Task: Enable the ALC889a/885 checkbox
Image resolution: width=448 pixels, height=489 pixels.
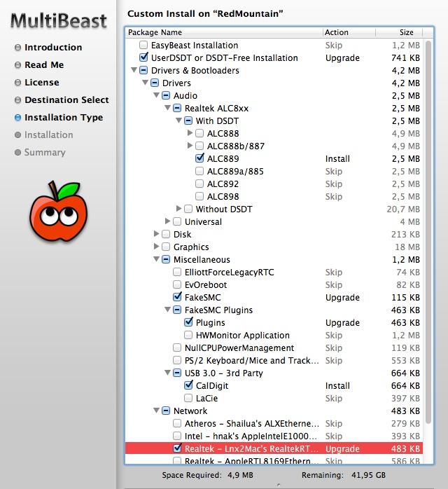Action: coord(199,171)
